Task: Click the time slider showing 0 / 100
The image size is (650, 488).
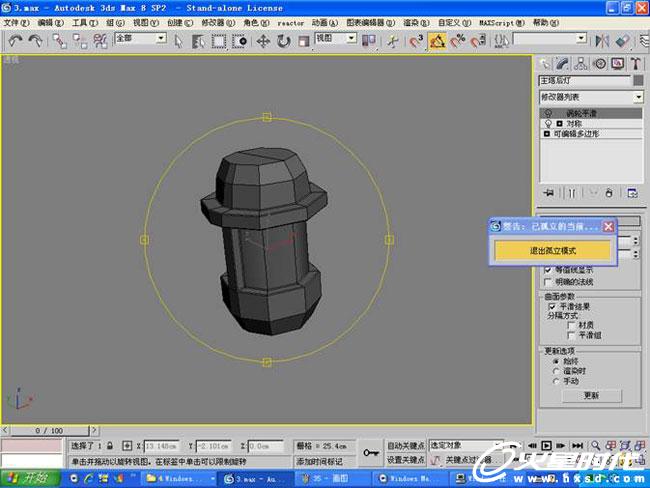Action: click(49, 430)
